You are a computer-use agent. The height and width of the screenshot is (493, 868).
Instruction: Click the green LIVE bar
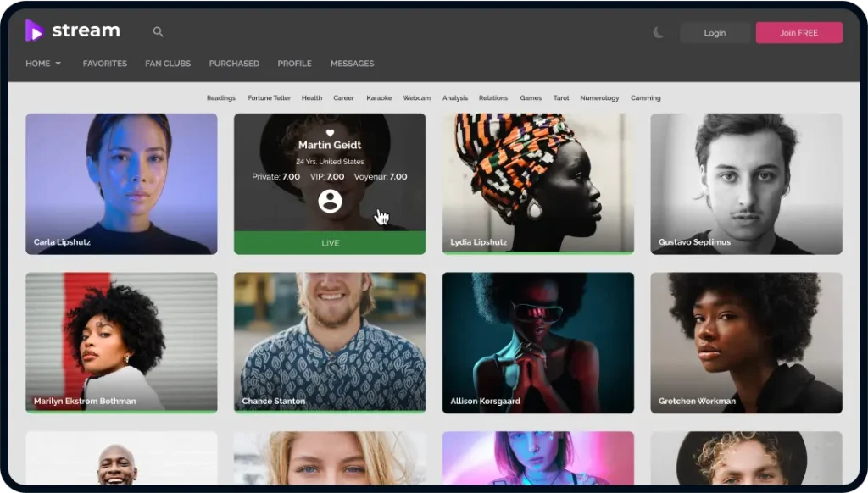click(x=330, y=243)
